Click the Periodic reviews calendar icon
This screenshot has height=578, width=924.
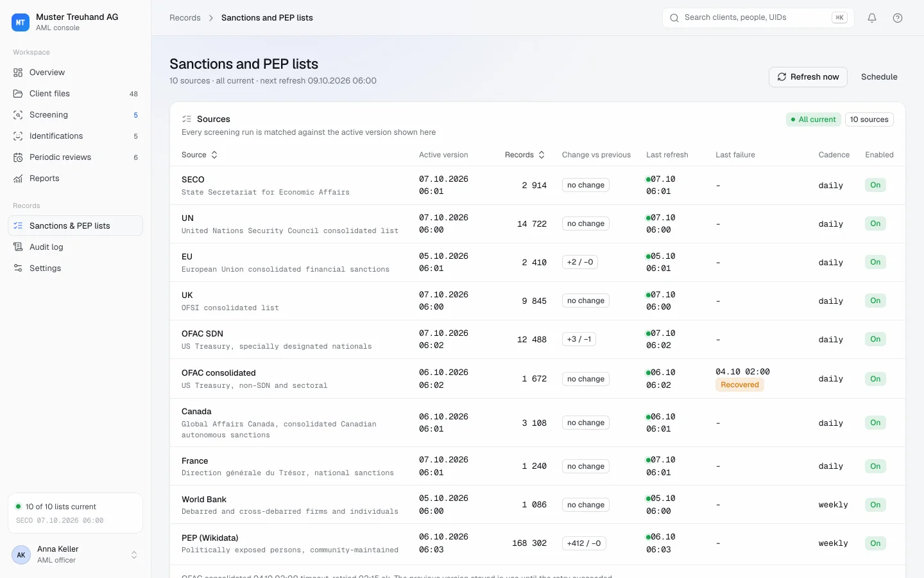coord(18,157)
